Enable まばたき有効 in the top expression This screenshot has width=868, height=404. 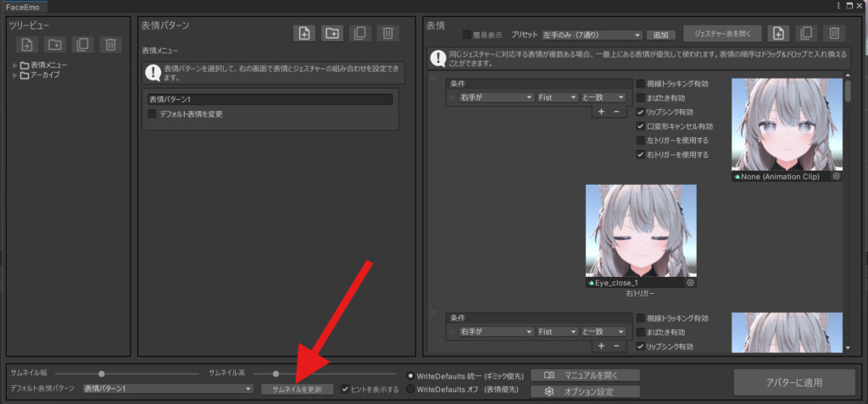[x=640, y=98]
